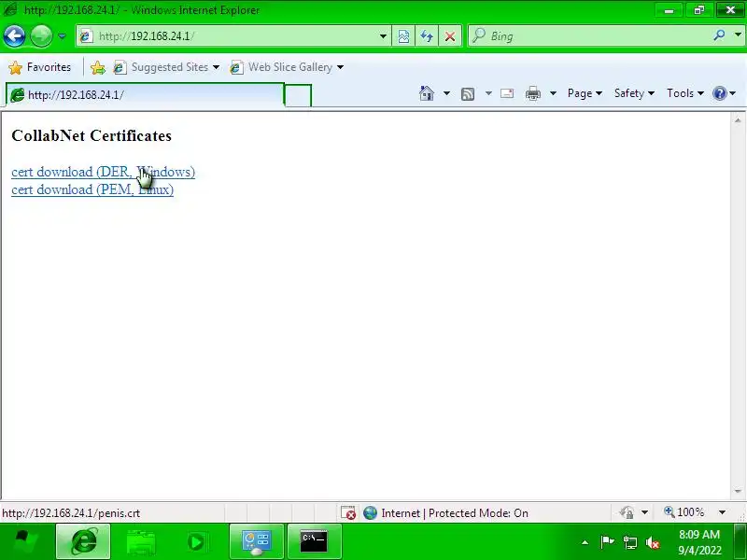Show hidden tray icons arrow
747x560 pixels.
(x=585, y=542)
